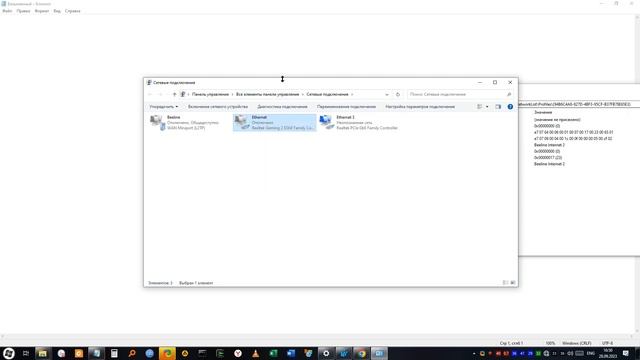
Task: Open File Explorer from taskbar
Action: tap(43, 353)
